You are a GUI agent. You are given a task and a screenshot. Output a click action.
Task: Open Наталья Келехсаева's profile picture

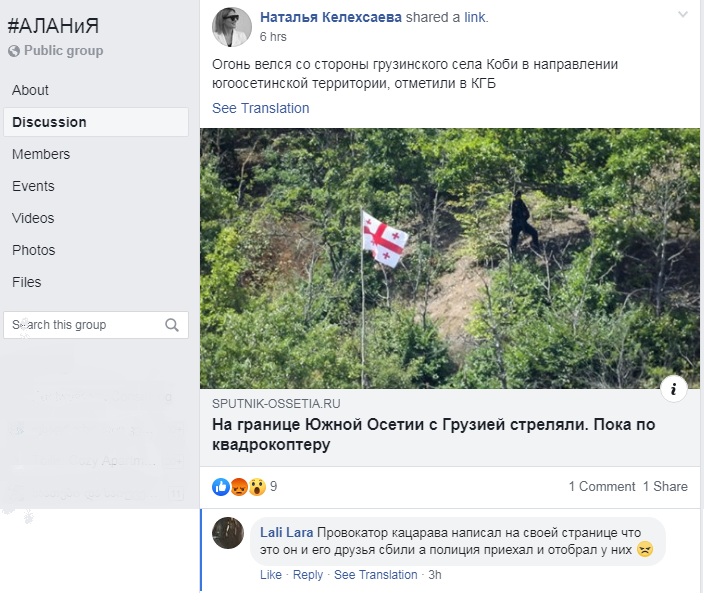pyautogui.click(x=231, y=26)
